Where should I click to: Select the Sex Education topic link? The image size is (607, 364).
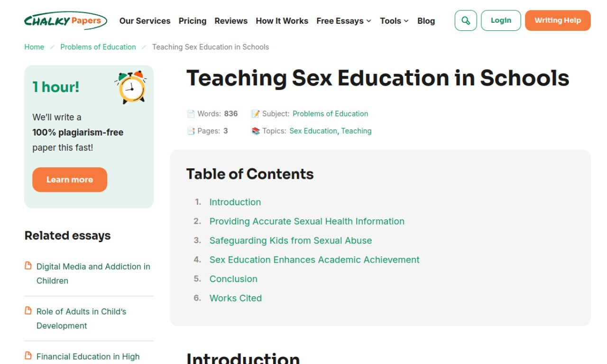313,131
